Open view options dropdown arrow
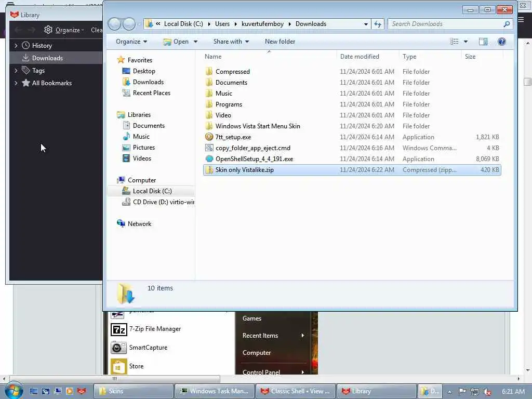The width and height of the screenshot is (532, 399). (465, 42)
